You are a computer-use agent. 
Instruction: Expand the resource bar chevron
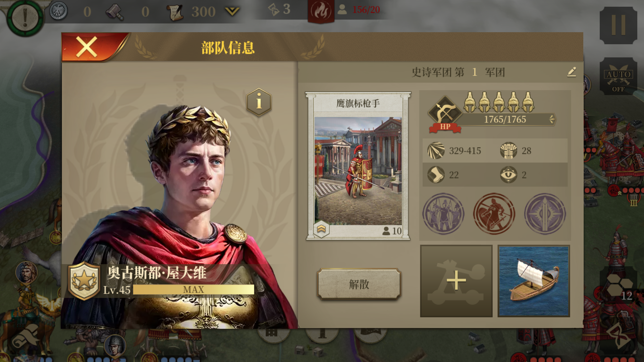pos(232,12)
